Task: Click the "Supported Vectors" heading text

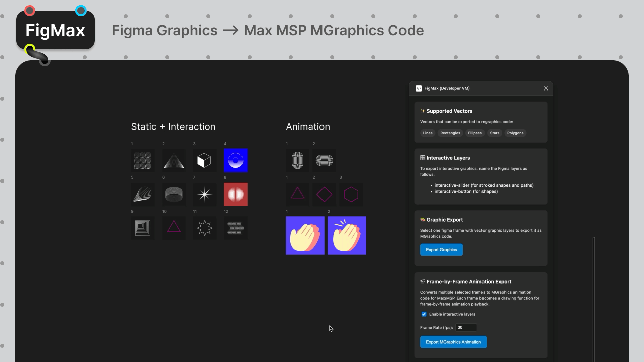Action: [449, 111]
